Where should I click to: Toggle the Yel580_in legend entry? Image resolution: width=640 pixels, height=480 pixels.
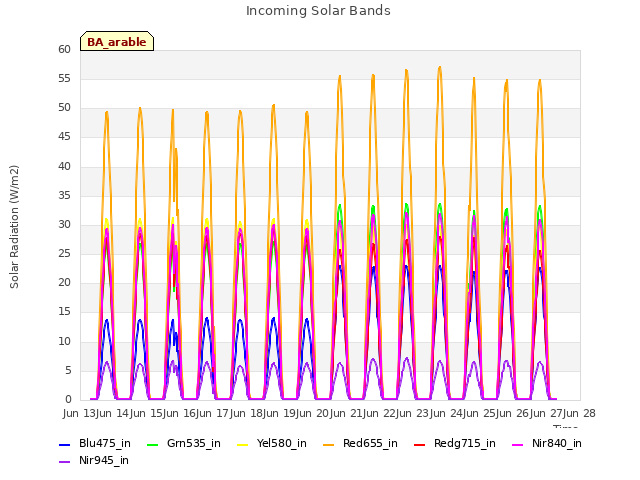coord(272,443)
